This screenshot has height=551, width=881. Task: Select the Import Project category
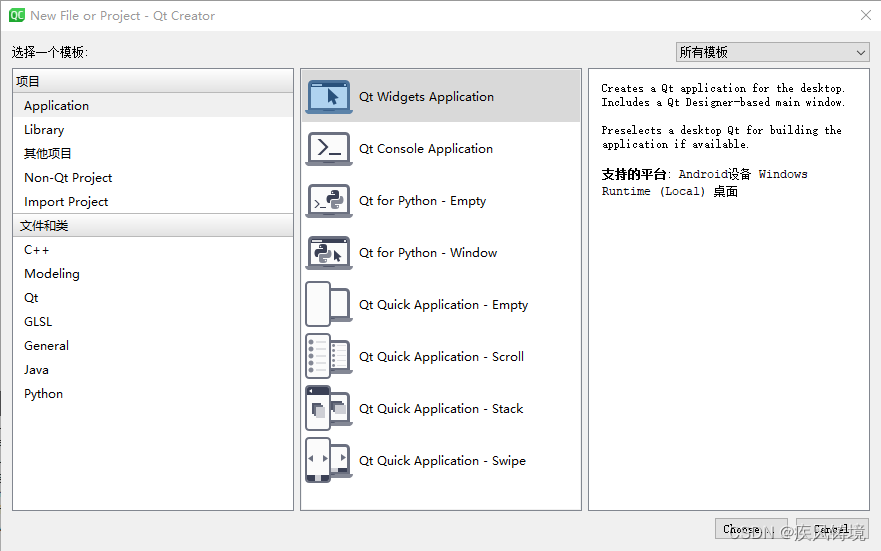pos(153,202)
